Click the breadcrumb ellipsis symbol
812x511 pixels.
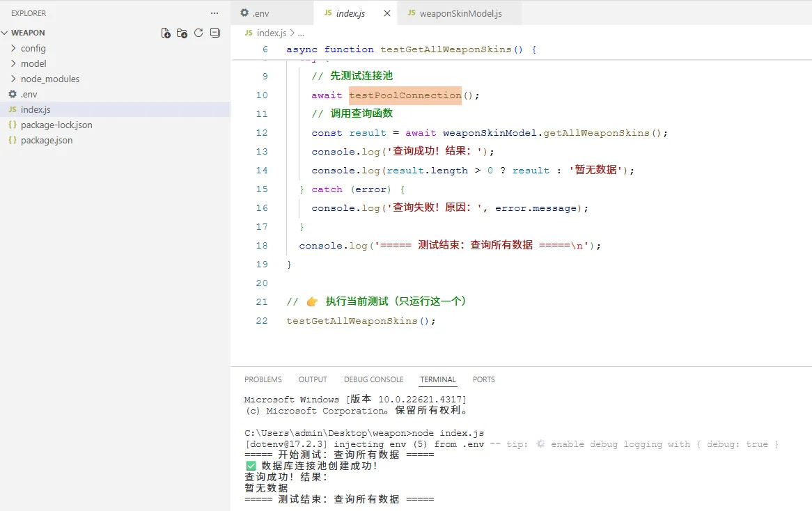[301, 33]
